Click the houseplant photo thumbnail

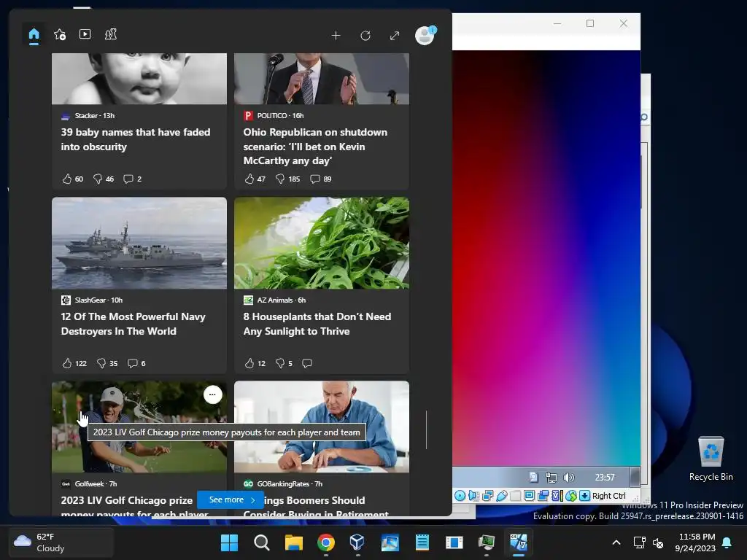(322, 244)
